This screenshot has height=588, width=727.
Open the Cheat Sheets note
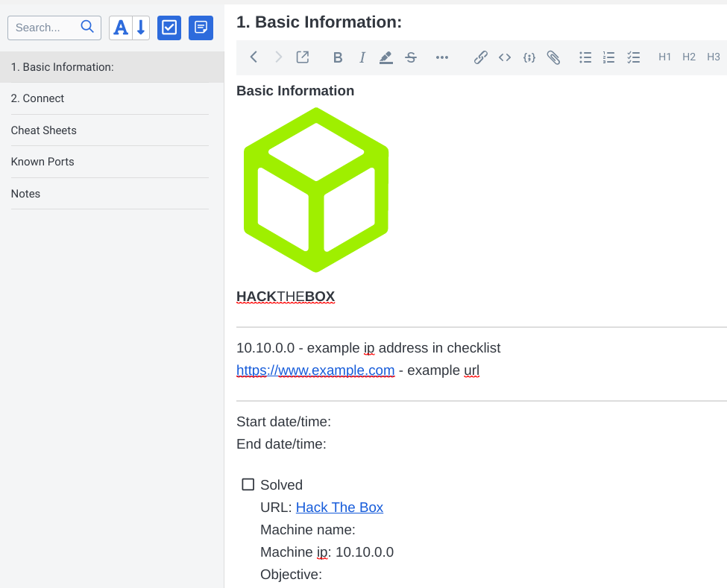click(112, 130)
